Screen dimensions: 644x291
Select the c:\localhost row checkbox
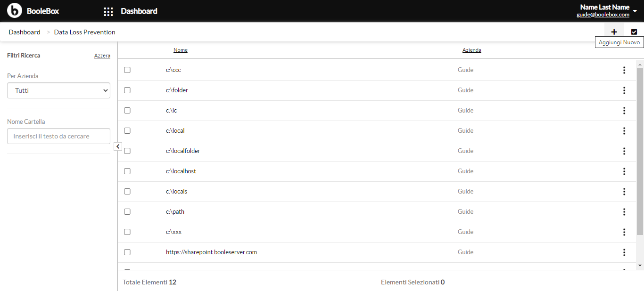127,171
